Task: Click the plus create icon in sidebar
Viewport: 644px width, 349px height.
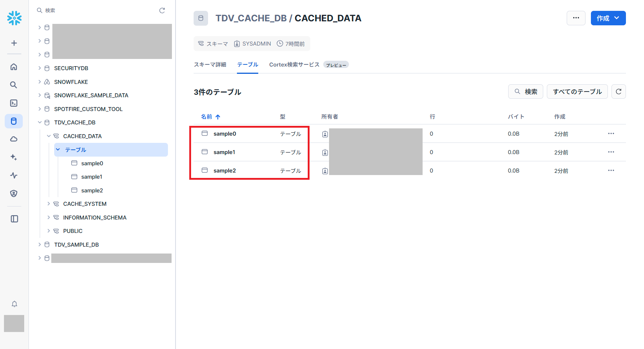Action: [x=14, y=43]
